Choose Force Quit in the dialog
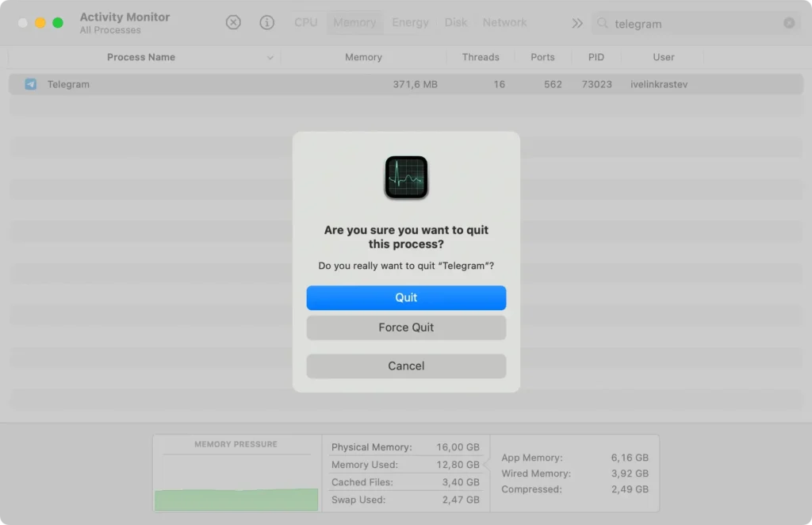 (406, 328)
